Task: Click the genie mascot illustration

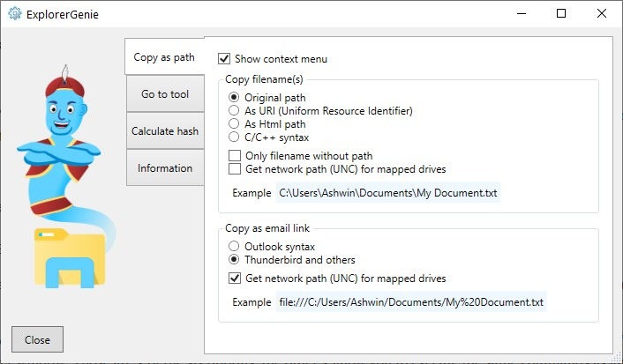Action: [x=66, y=176]
